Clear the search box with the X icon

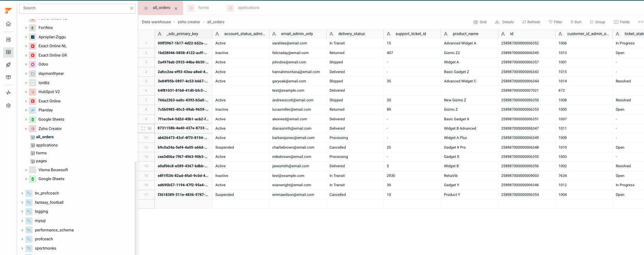pyautogui.click(x=132, y=8)
